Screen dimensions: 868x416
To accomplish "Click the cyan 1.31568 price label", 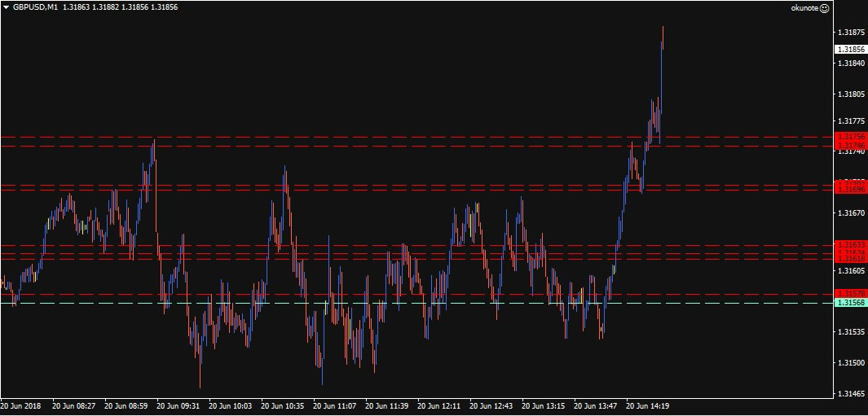I will point(850,303).
